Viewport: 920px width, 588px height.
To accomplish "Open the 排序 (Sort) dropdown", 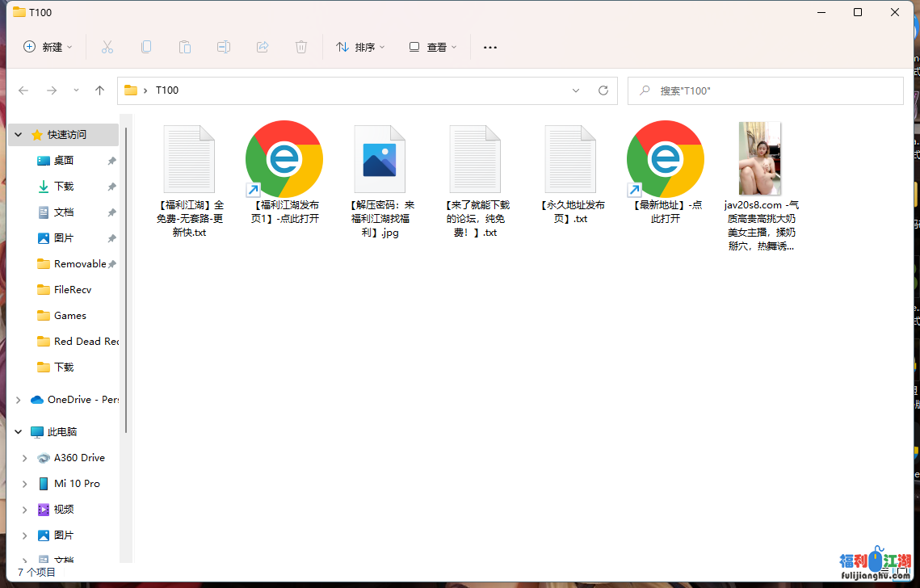I will 360,48.
